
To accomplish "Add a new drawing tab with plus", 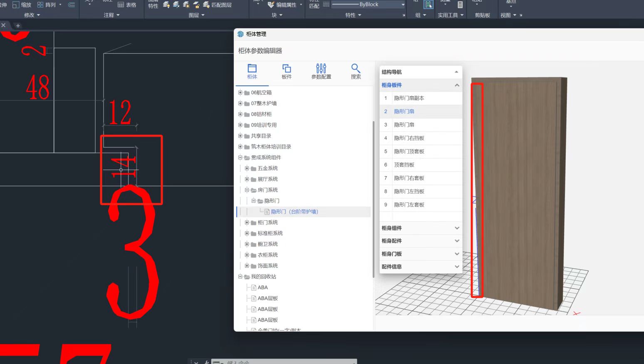I will 18,25.
